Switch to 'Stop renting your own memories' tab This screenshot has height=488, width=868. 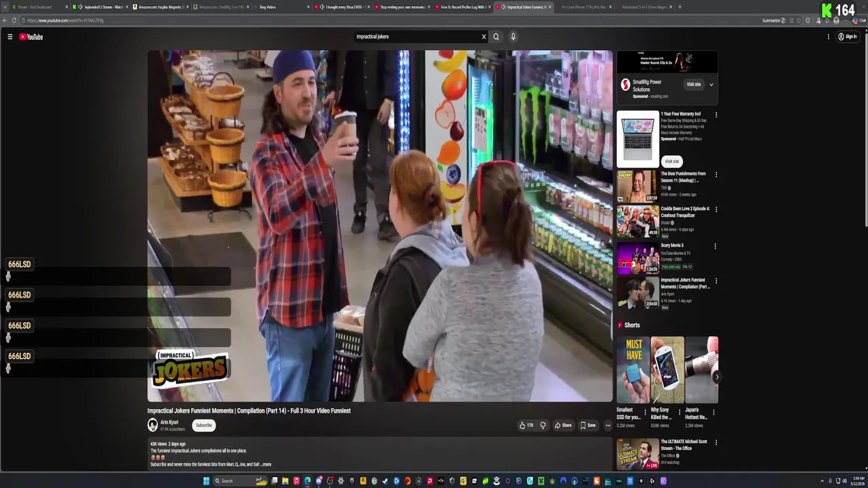pyautogui.click(x=402, y=7)
